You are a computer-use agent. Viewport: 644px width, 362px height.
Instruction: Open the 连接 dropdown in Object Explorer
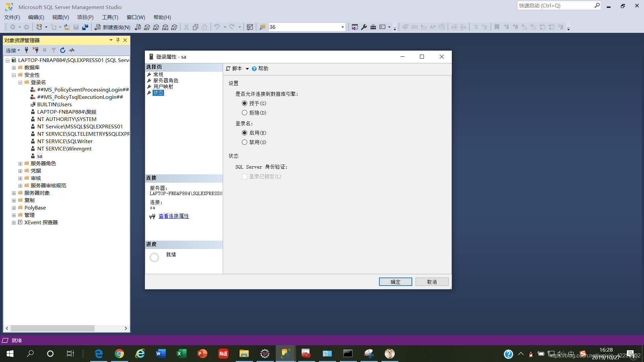13,50
